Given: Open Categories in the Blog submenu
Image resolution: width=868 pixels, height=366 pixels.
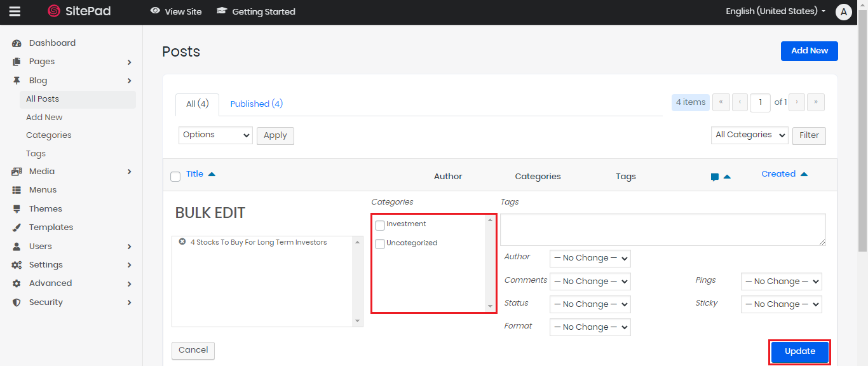Looking at the screenshot, I should point(49,135).
